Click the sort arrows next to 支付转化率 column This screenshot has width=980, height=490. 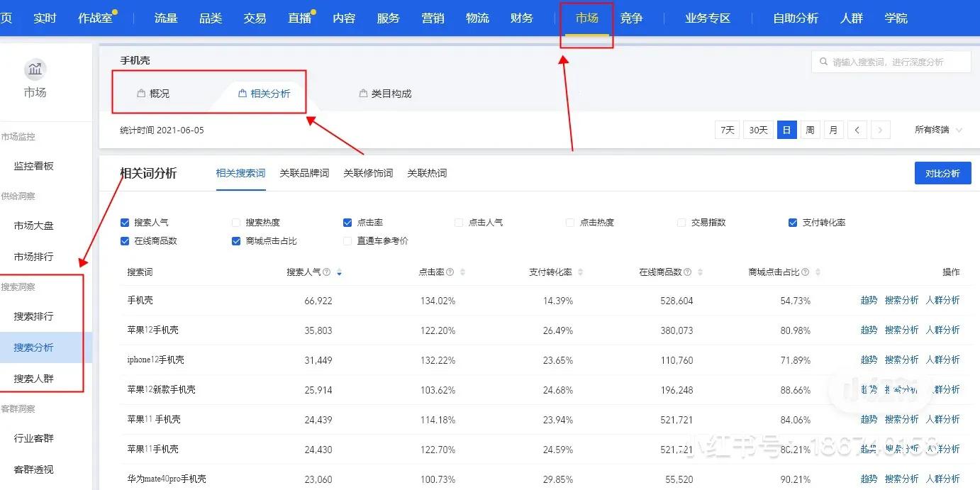click(579, 272)
